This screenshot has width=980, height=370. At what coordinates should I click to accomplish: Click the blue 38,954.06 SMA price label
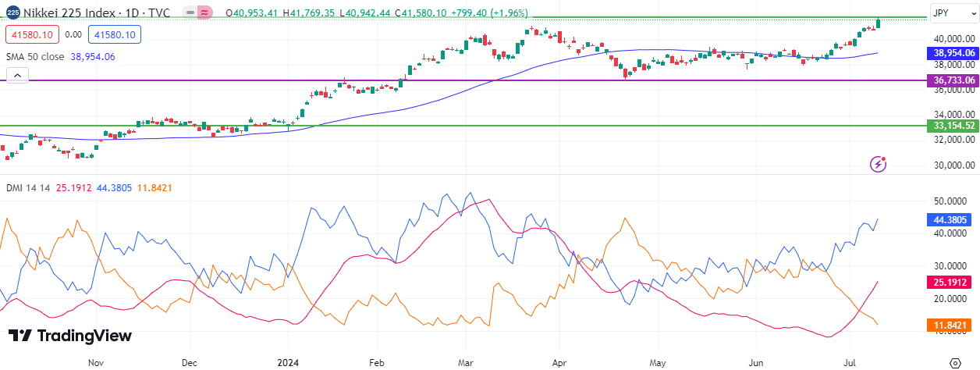point(951,53)
